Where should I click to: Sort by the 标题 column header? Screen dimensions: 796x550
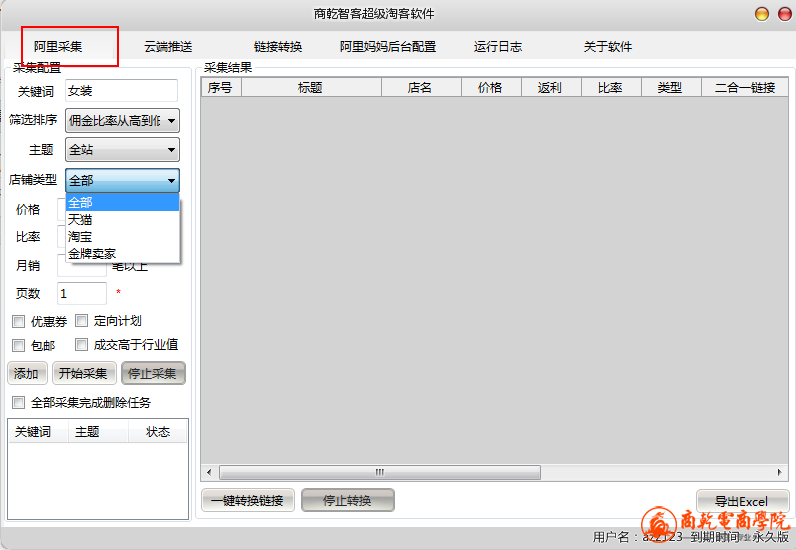pos(311,87)
